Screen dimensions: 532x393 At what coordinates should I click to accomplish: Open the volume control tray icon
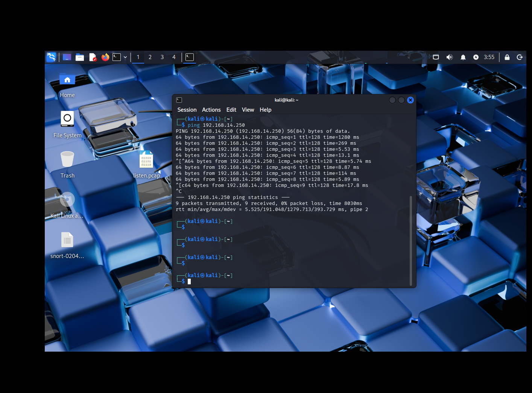(x=450, y=57)
